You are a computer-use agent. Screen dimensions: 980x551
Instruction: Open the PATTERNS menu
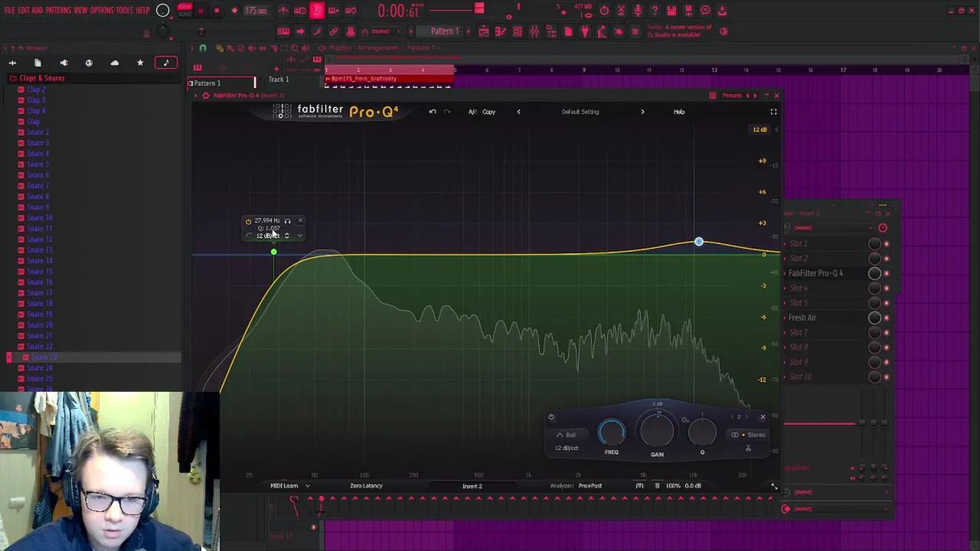[x=58, y=11]
